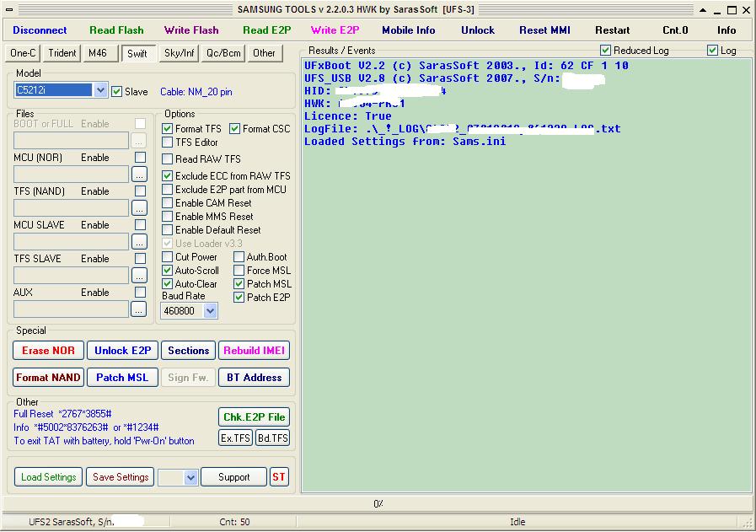Click the Restart toolbar button
This screenshot has width=756, height=532.
click(613, 30)
